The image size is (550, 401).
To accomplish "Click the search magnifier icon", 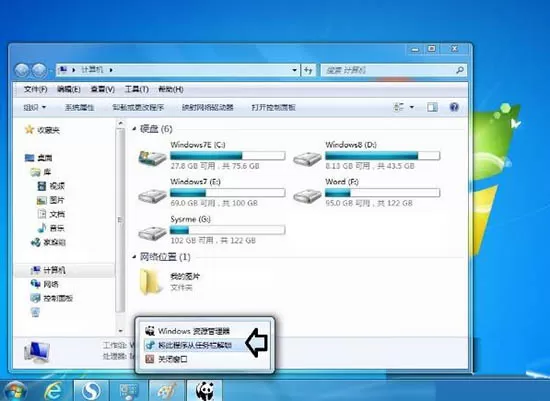I will (x=460, y=70).
